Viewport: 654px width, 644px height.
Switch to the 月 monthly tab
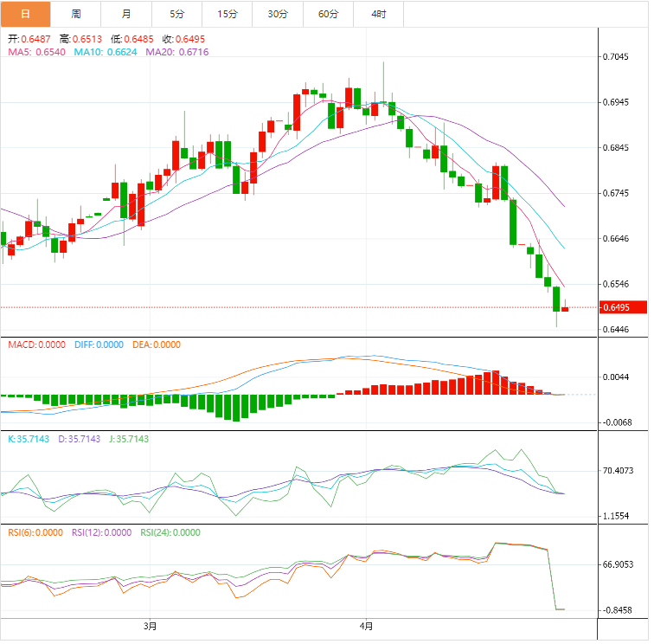pos(126,14)
